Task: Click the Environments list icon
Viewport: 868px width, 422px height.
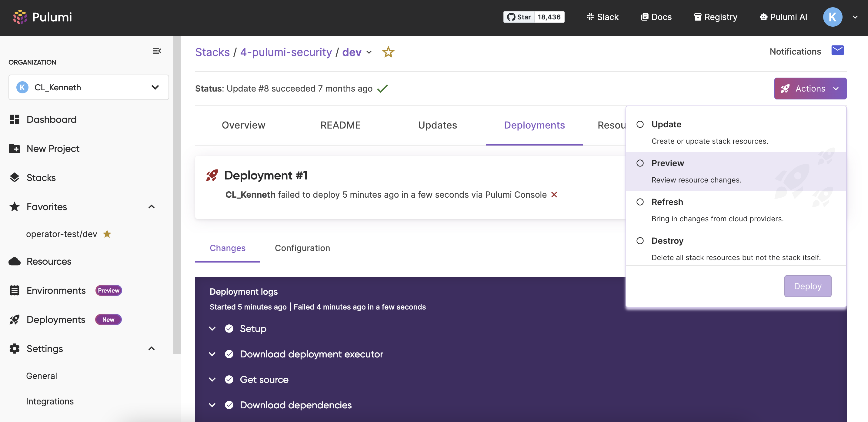Action: pos(15,290)
